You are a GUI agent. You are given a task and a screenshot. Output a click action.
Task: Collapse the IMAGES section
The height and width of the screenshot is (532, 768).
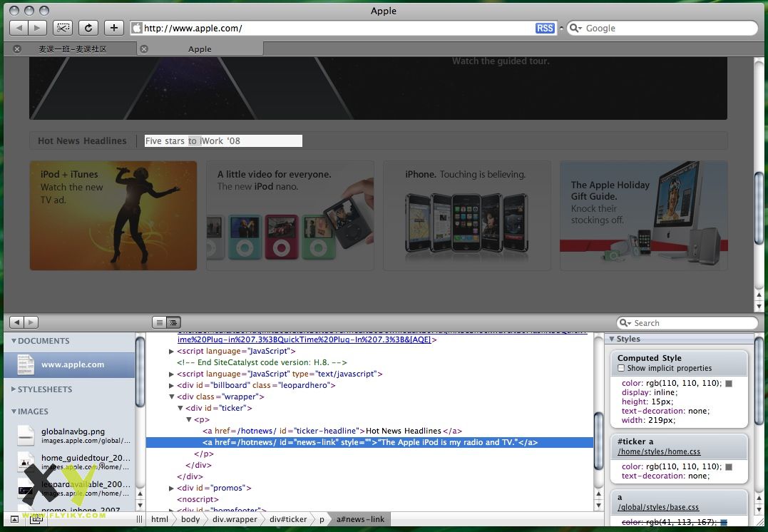(14, 411)
